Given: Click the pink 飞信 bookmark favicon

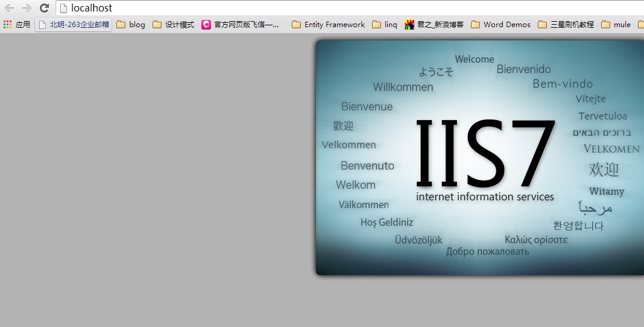Looking at the screenshot, I should 206,25.
